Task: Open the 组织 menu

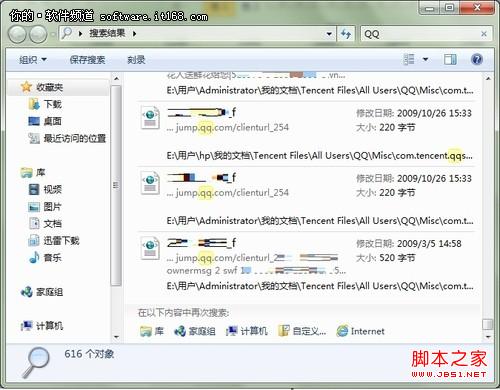Action: [x=33, y=60]
